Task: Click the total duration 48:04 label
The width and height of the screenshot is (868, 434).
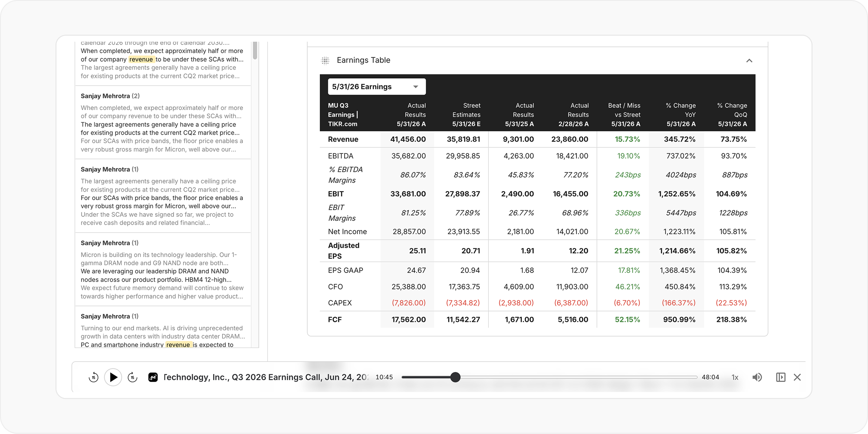Action: (710, 377)
